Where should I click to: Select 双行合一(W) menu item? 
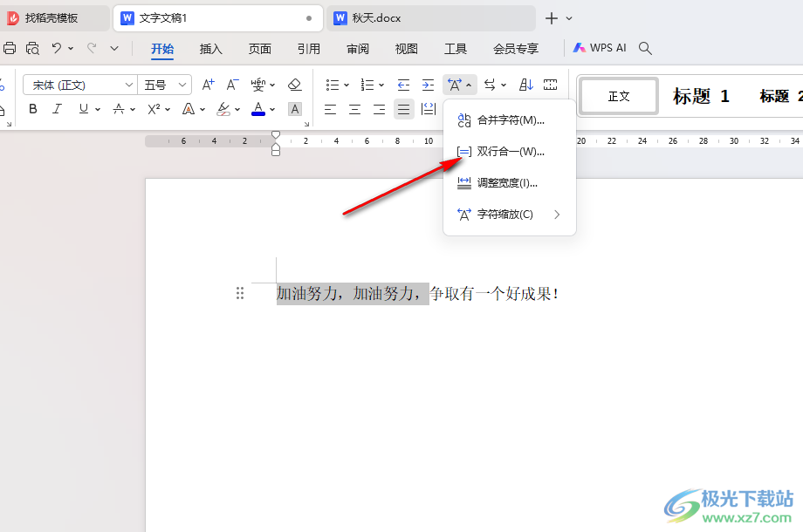510,152
